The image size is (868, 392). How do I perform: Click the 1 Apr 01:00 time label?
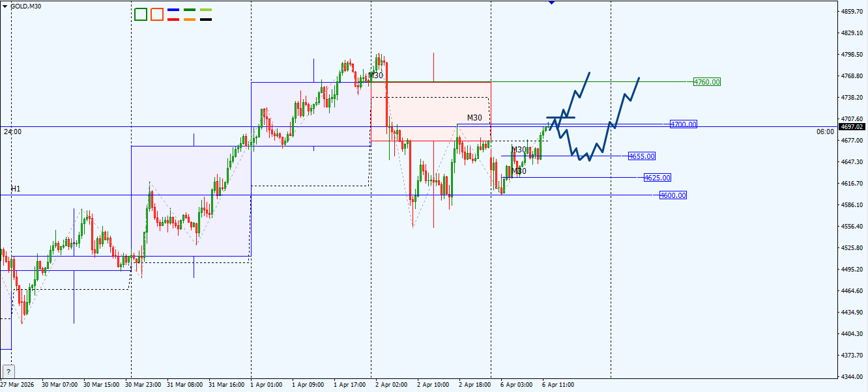tap(267, 385)
